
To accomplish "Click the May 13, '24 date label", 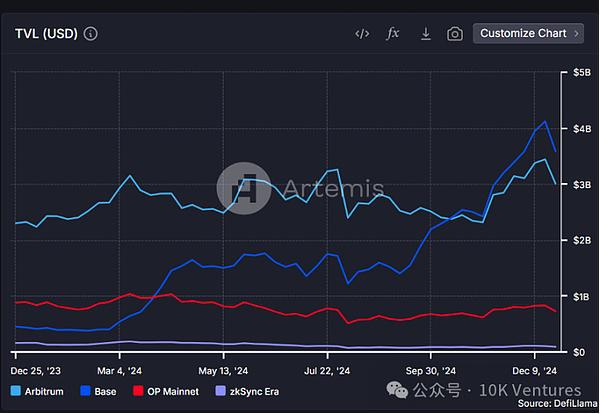I will [223, 371].
